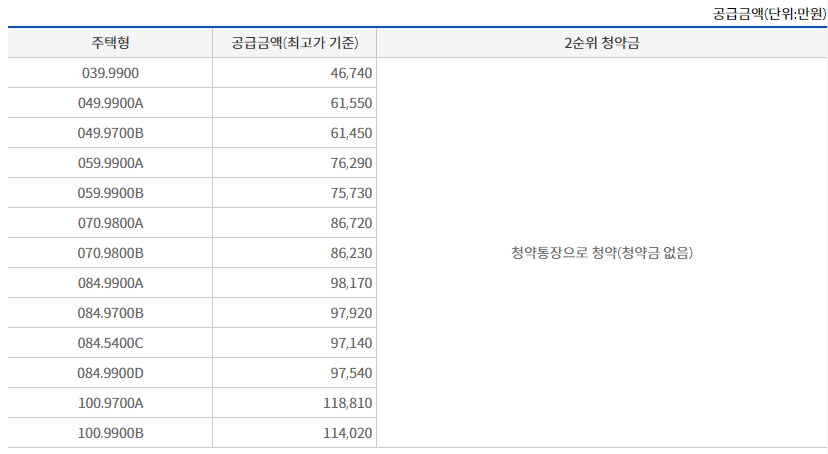Select housing type 059.9900A
The image size is (828, 454).
click(110, 163)
